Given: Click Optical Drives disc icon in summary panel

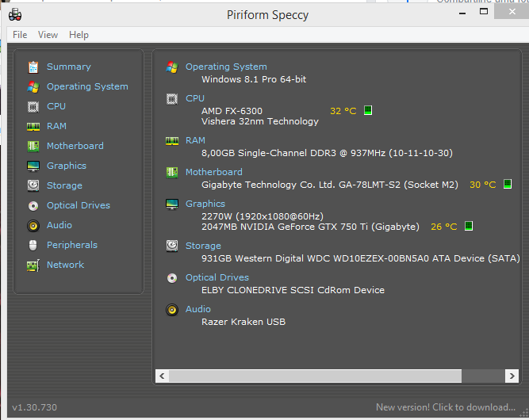Looking at the screenshot, I should point(172,278).
